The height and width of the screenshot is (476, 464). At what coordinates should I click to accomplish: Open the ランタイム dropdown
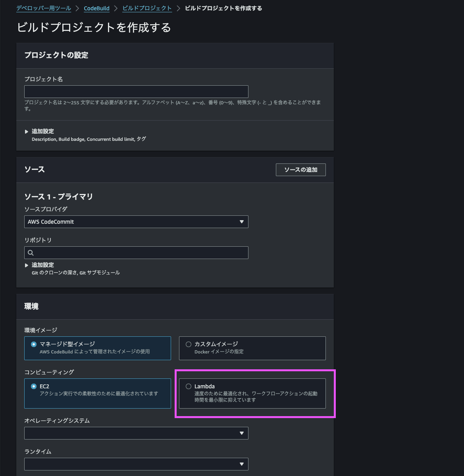pos(136,464)
